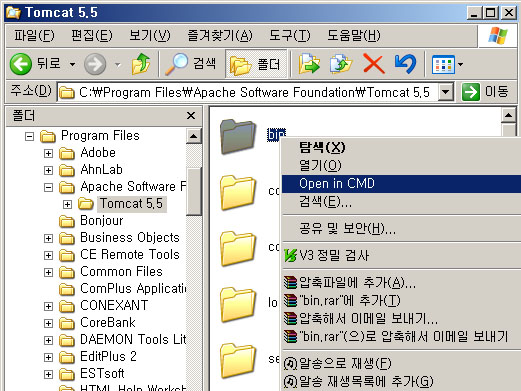Click the green 이동 Go button

[x=485, y=92]
